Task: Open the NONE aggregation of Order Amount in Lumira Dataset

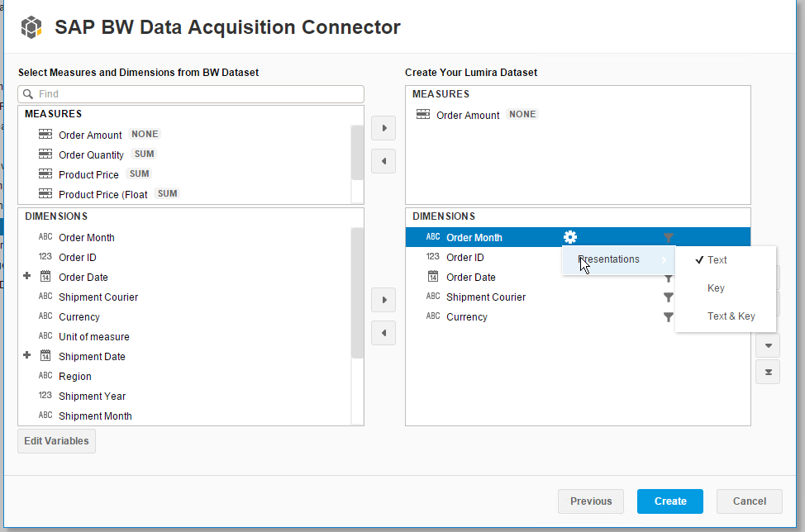Action: coord(522,114)
